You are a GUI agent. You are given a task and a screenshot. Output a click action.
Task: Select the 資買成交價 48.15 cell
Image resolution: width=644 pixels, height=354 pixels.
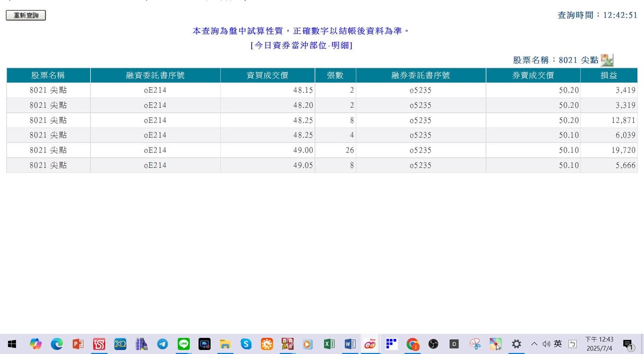coord(267,91)
